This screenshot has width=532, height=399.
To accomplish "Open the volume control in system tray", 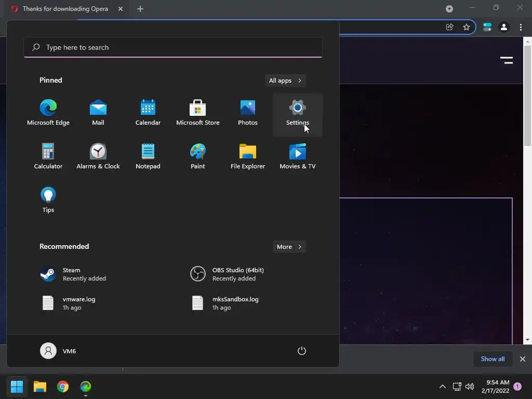I will 470,387.
